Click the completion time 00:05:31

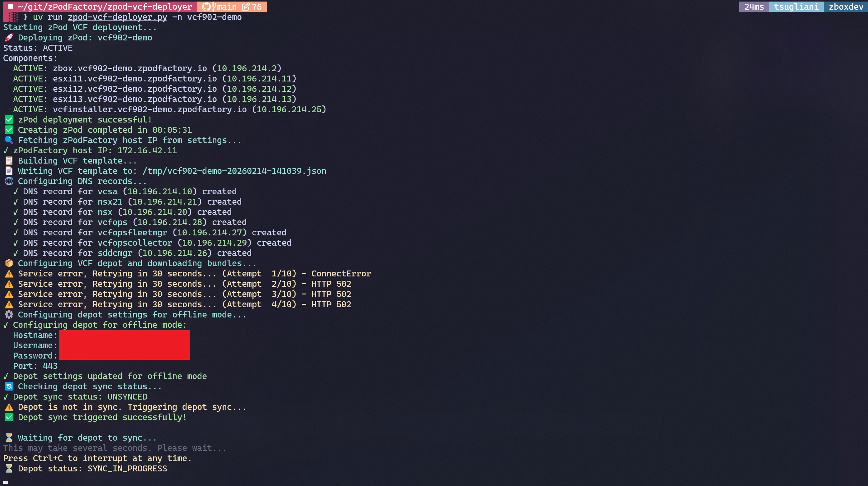[x=172, y=130]
